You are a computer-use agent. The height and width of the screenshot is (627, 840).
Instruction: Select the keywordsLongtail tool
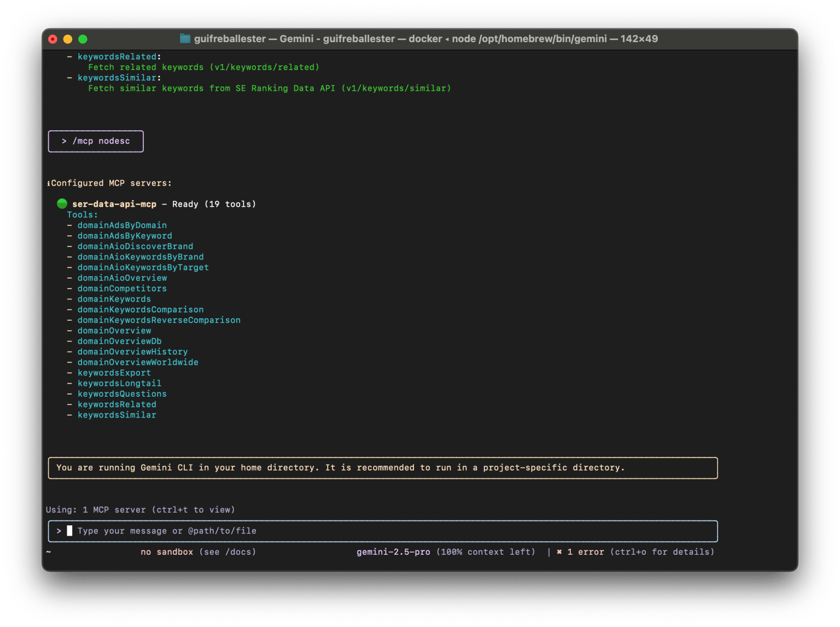point(119,383)
